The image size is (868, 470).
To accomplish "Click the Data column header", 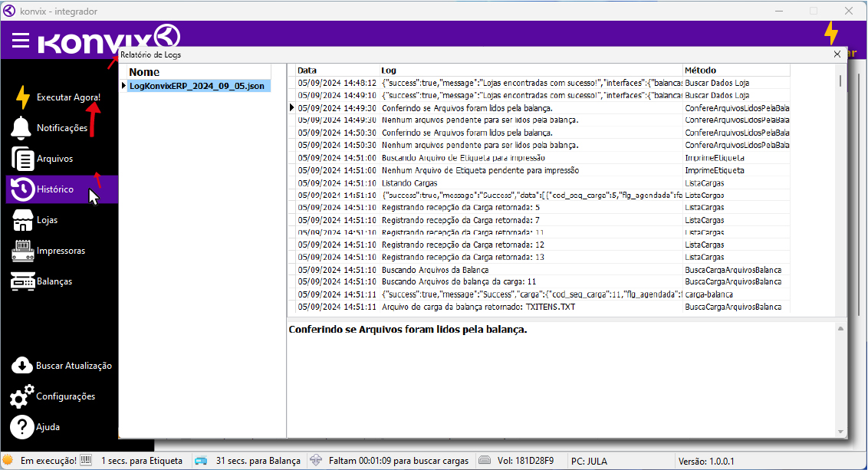I will click(x=307, y=71).
